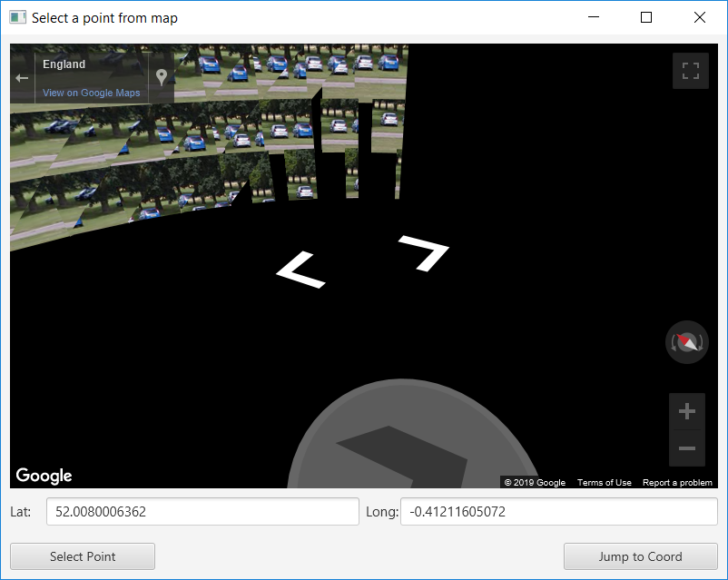Click the application icon in title bar
This screenshot has height=580, width=728.
[17, 17]
